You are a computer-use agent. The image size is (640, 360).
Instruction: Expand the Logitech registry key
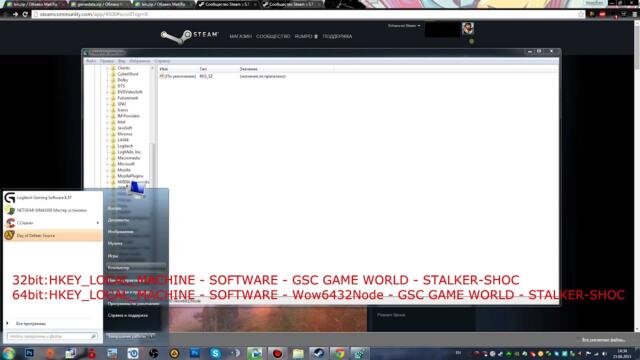point(108,146)
